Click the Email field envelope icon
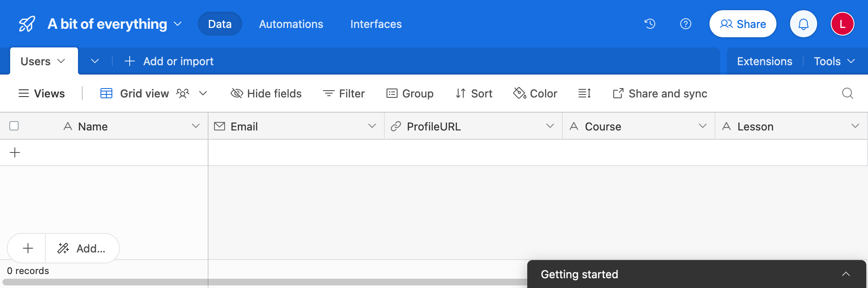 pos(220,126)
